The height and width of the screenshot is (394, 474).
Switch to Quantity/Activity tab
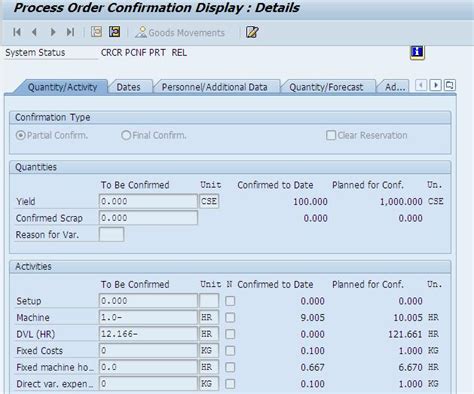[62, 87]
